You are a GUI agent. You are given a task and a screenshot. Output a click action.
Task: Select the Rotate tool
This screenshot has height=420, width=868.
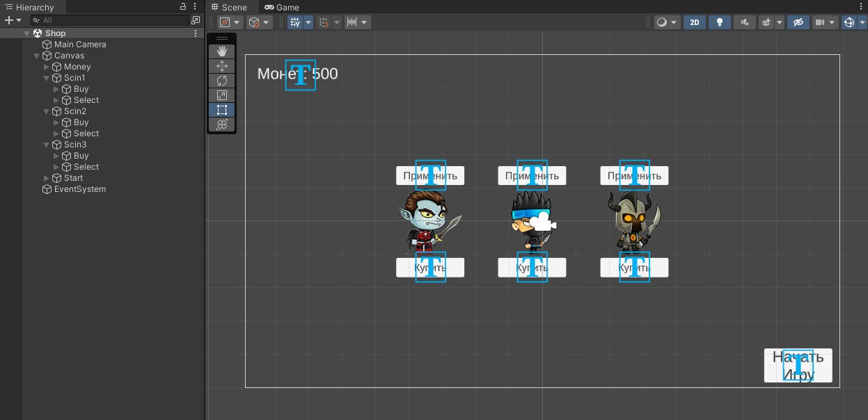222,81
